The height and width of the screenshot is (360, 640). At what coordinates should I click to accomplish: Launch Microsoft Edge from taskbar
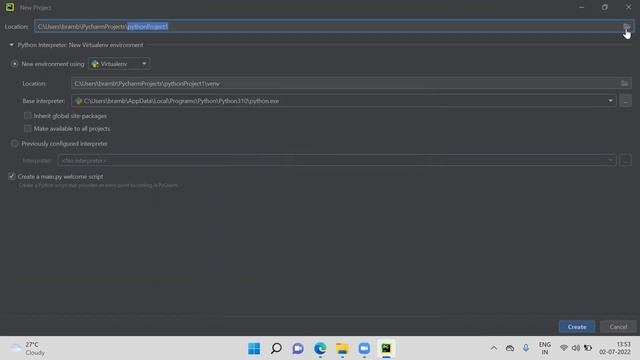pyautogui.click(x=320, y=348)
